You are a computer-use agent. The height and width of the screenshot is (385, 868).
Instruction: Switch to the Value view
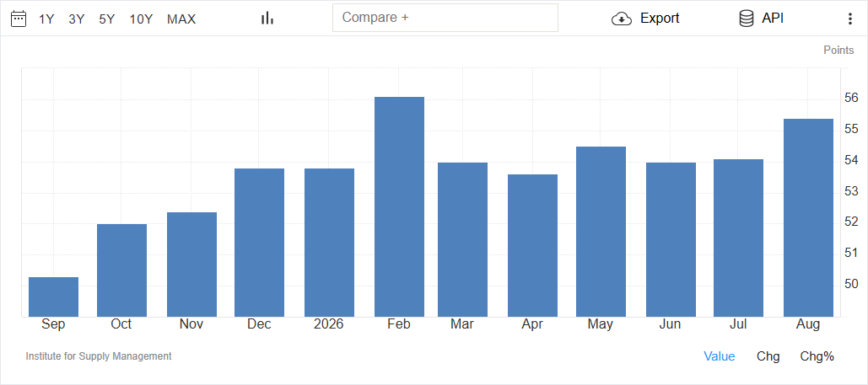719,356
